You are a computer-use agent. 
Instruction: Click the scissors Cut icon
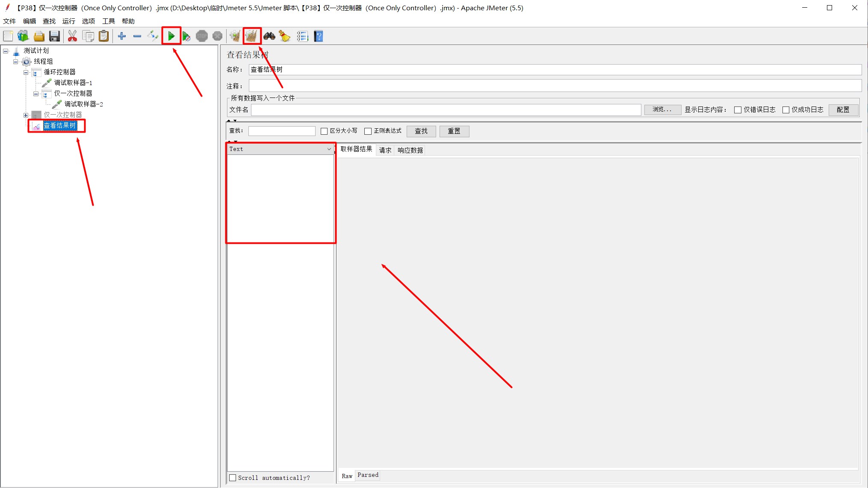tap(72, 36)
